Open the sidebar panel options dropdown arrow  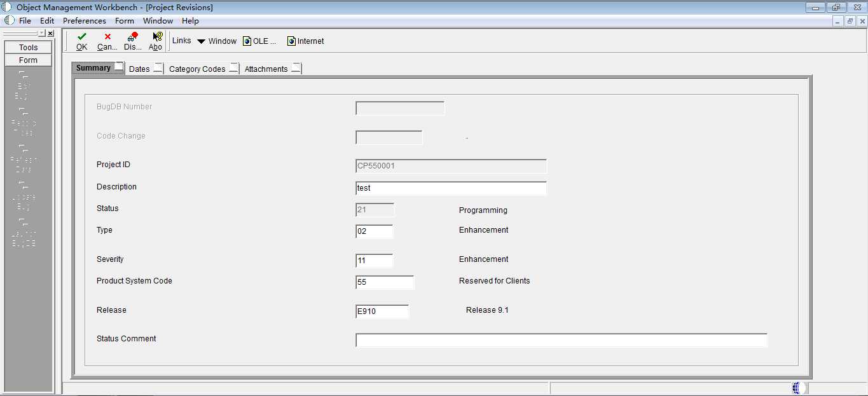[42, 33]
